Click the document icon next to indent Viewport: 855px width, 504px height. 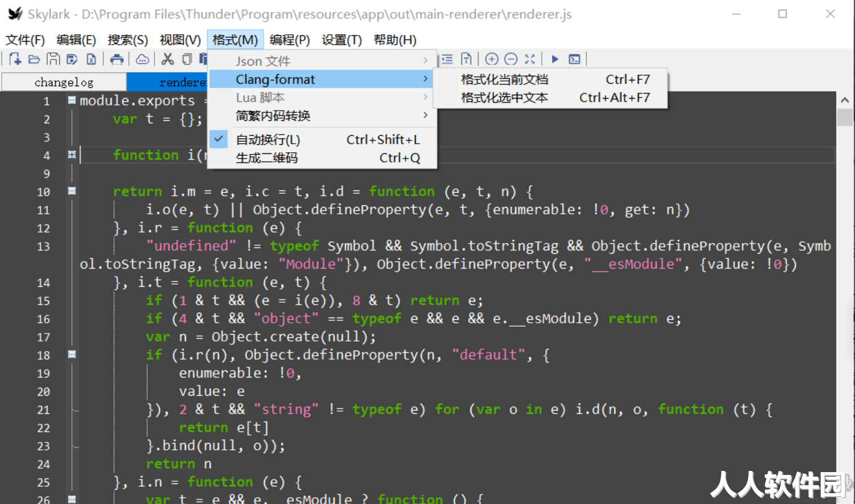tap(467, 59)
